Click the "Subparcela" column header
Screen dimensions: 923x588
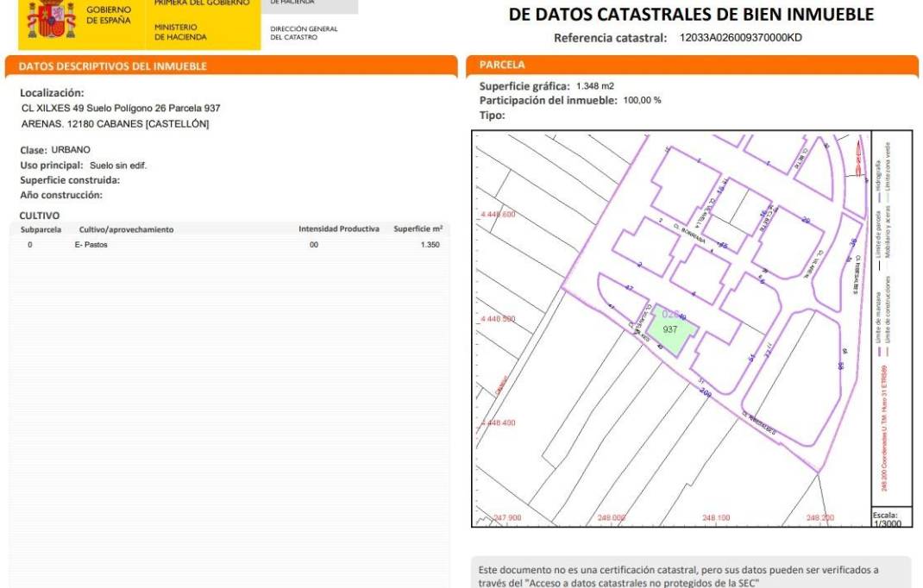click(x=41, y=229)
